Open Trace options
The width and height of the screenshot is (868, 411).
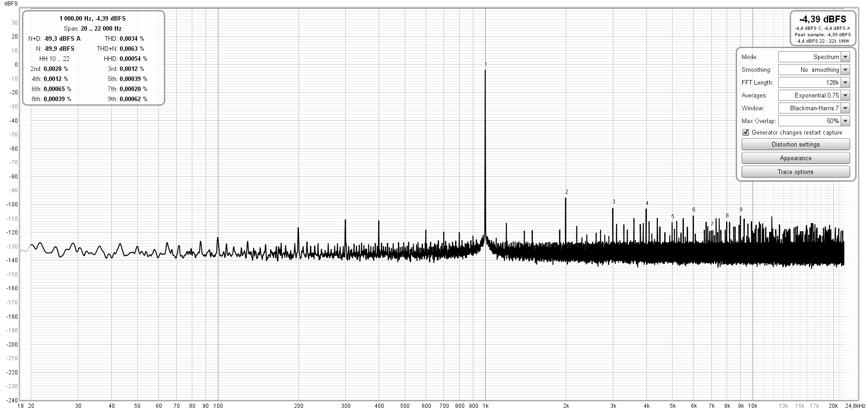(795, 172)
